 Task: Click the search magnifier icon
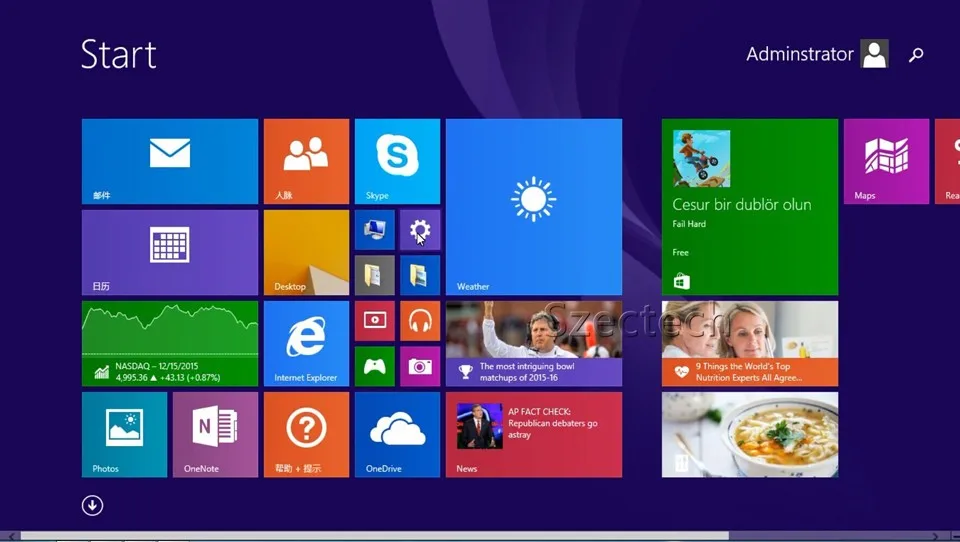(916, 55)
